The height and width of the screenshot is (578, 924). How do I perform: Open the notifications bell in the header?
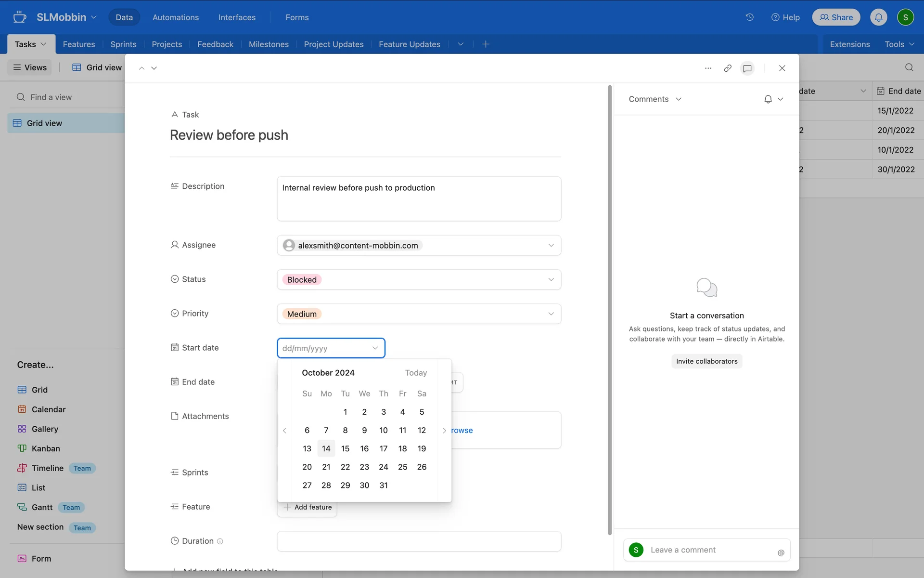(878, 17)
